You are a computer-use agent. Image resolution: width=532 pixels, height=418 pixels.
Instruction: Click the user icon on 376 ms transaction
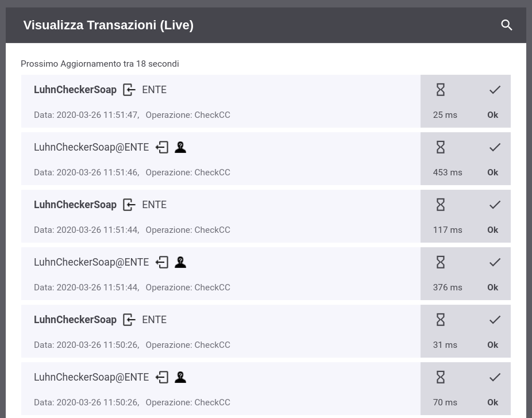pyautogui.click(x=180, y=262)
